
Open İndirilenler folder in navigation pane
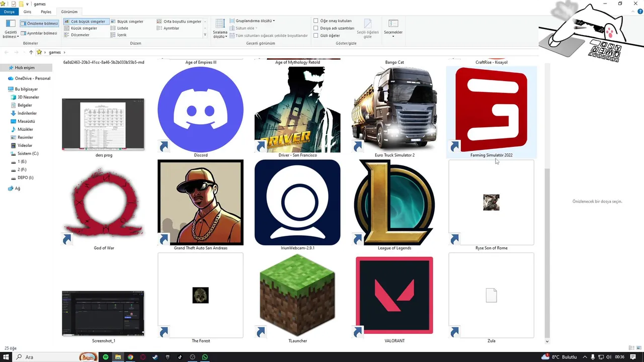[x=24, y=113]
